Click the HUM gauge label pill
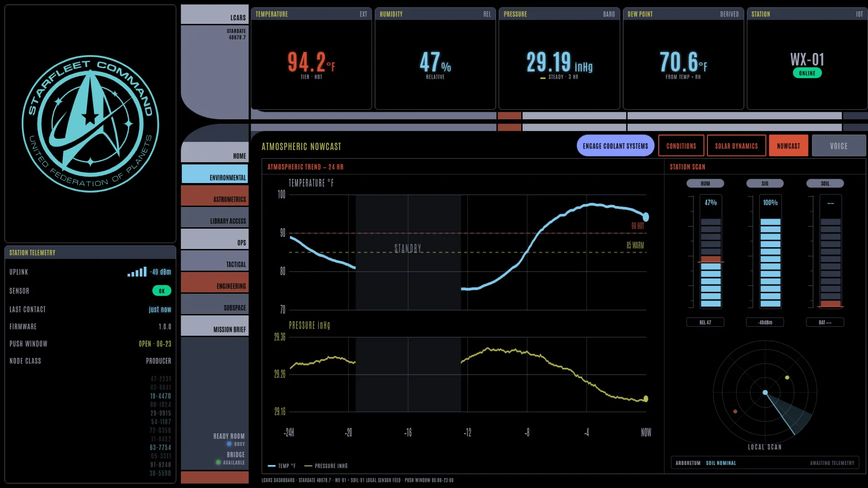This screenshot has height=488, width=868. (x=705, y=183)
